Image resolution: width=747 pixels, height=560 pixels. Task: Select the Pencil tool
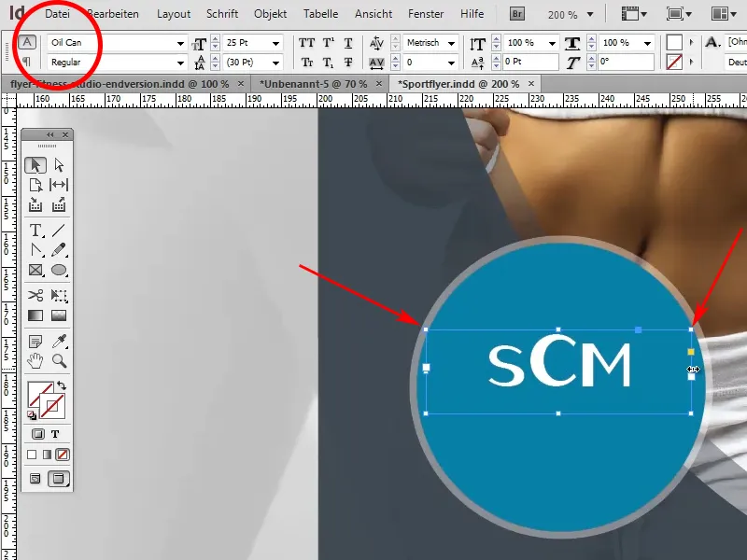coord(59,250)
